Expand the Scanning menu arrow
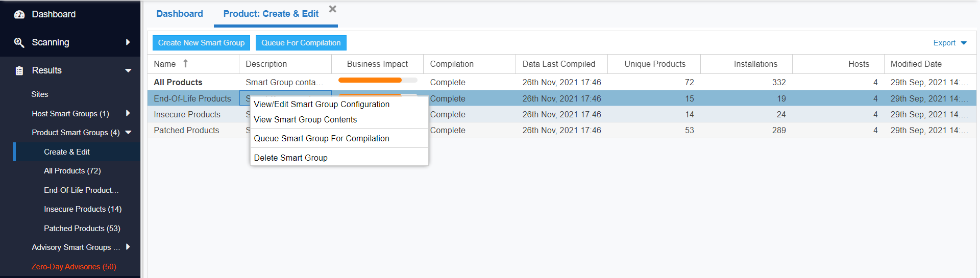 click(x=128, y=42)
